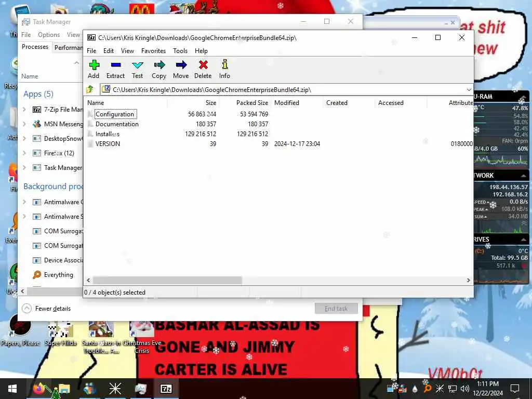Open the 7-Zip File menu
532x399 pixels.
pyautogui.click(x=91, y=51)
